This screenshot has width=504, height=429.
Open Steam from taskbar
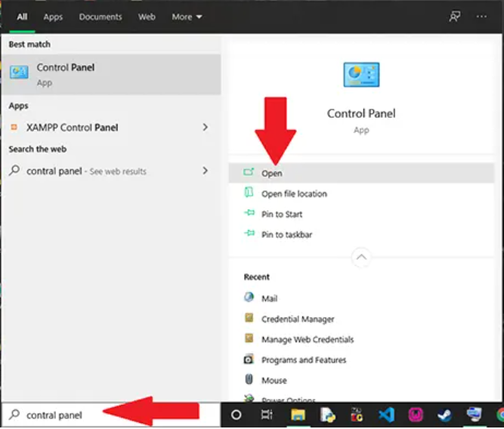coord(445,415)
